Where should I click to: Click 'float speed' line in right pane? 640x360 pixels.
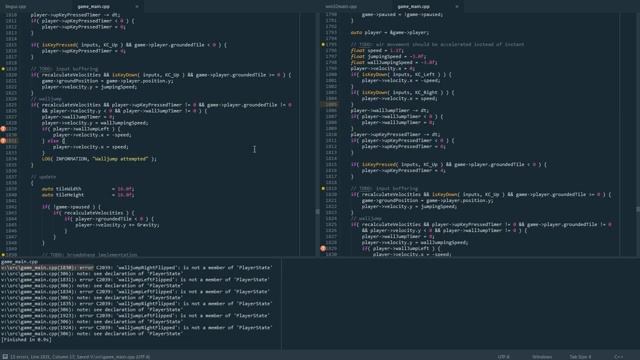coord(377,51)
